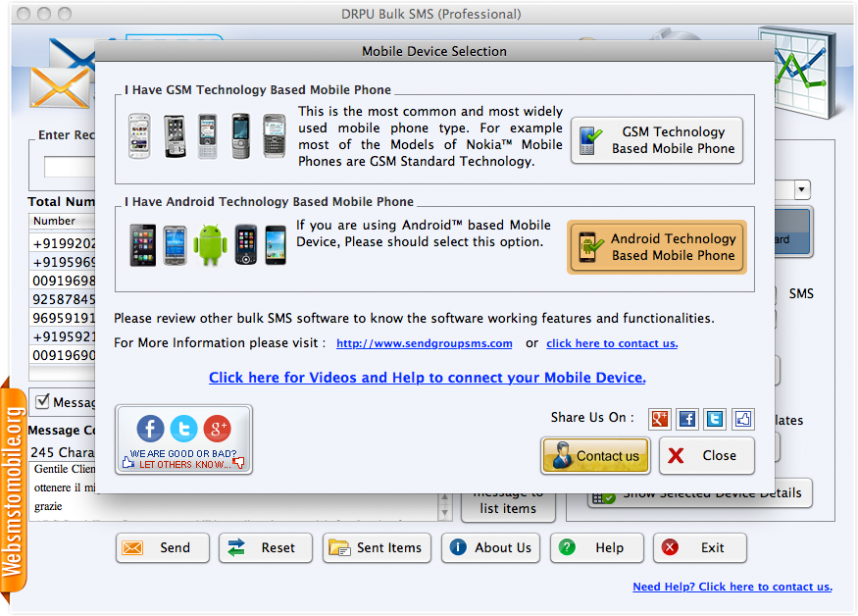The height and width of the screenshot is (616, 858).
Task: Click the 'list items' button in main window
Action: [x=508, y=507]
